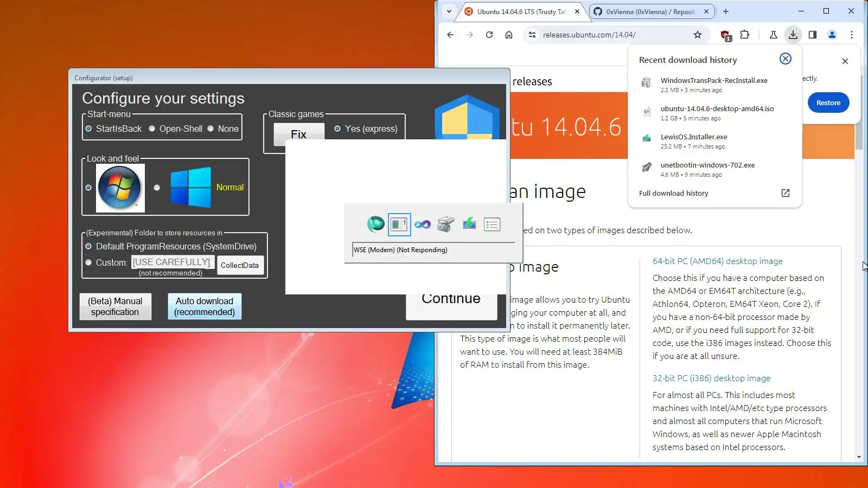Click the WindowsTransPack-RecInstall.exe file icon
The image size is (868, 488).
coord(646,82)
